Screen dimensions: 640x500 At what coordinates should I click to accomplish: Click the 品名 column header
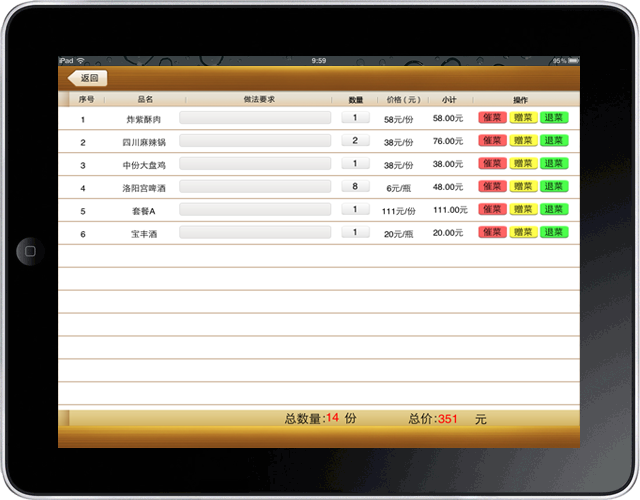145,100
